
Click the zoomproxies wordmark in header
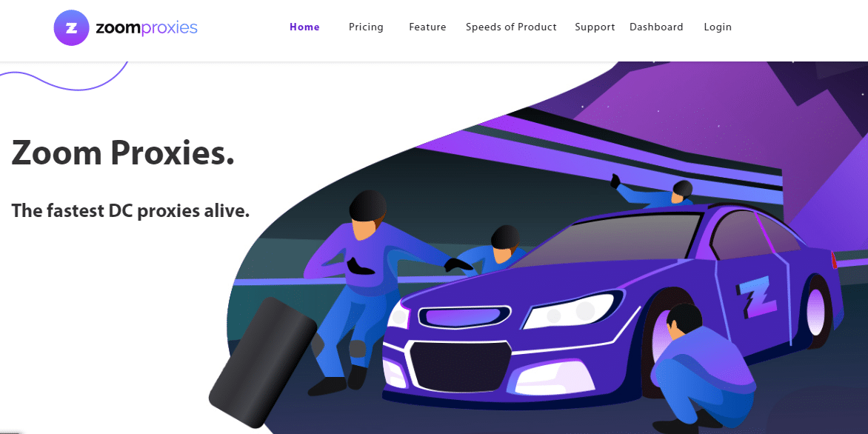(147, 27)
